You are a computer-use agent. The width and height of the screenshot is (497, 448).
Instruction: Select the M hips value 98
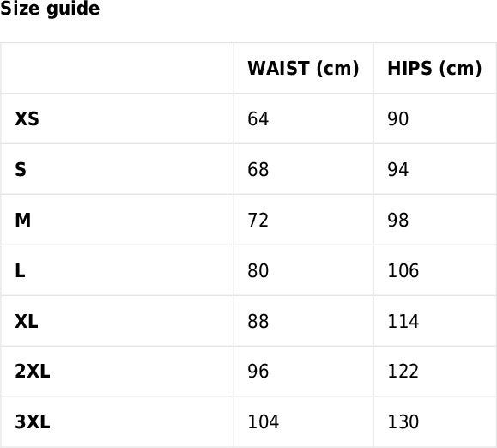pos(397,220)
